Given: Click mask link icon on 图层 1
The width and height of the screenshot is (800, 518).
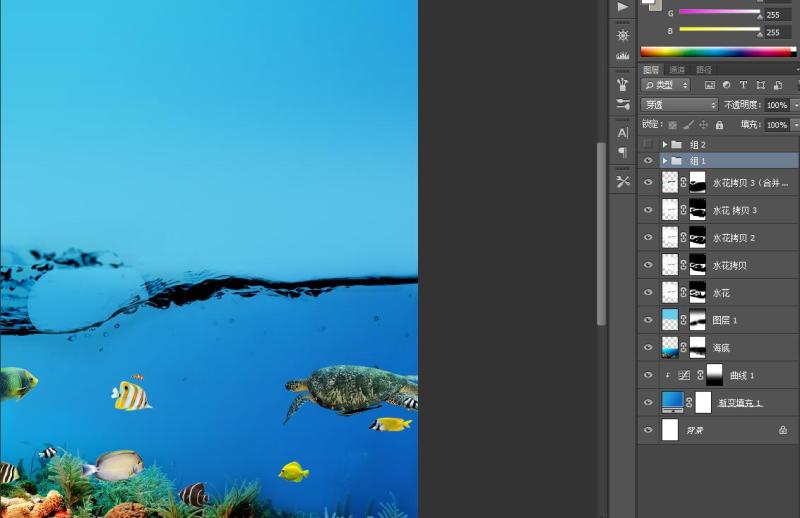Looking at the screenshot, I should pos(684,320).
